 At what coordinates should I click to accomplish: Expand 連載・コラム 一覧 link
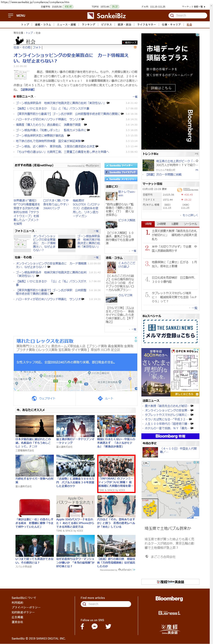(x=134, y=329)
